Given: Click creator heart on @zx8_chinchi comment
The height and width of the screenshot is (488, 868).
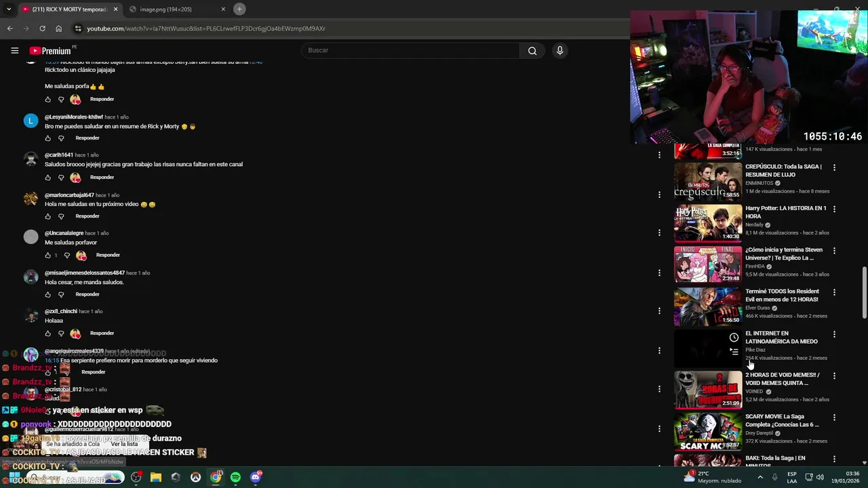Looking at the screenshot, I should pos(75,333).
